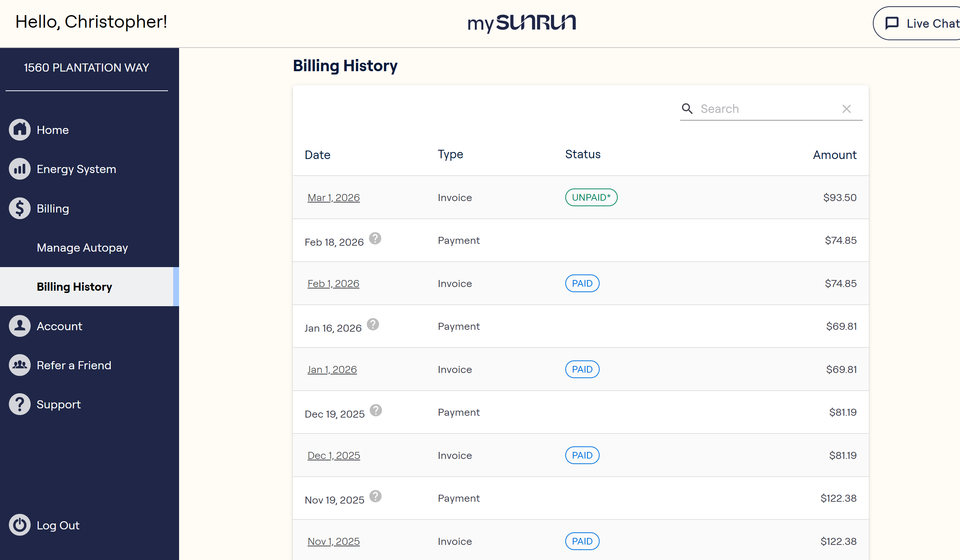The width and height of the screenshot is (960, 560).
Task: Click $122.38 amount in Nov 1 invoice row
Action: [x=839, y=542]
